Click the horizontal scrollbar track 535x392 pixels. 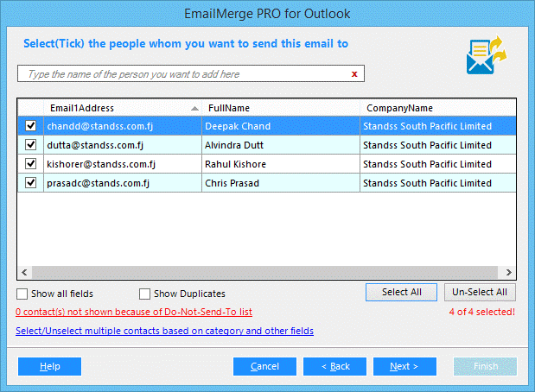[264, 272]
